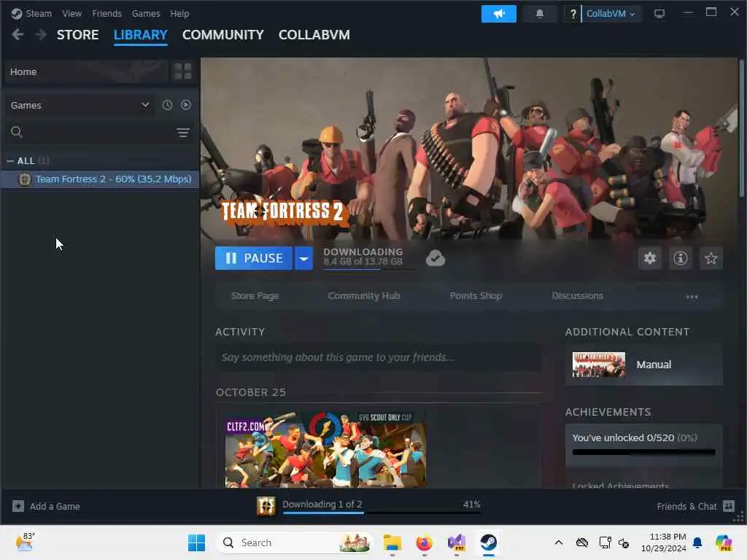Open Visual Studio Preview taskbar icon
The width and height of the screenshot is (747, 560).
pos(457,542)
